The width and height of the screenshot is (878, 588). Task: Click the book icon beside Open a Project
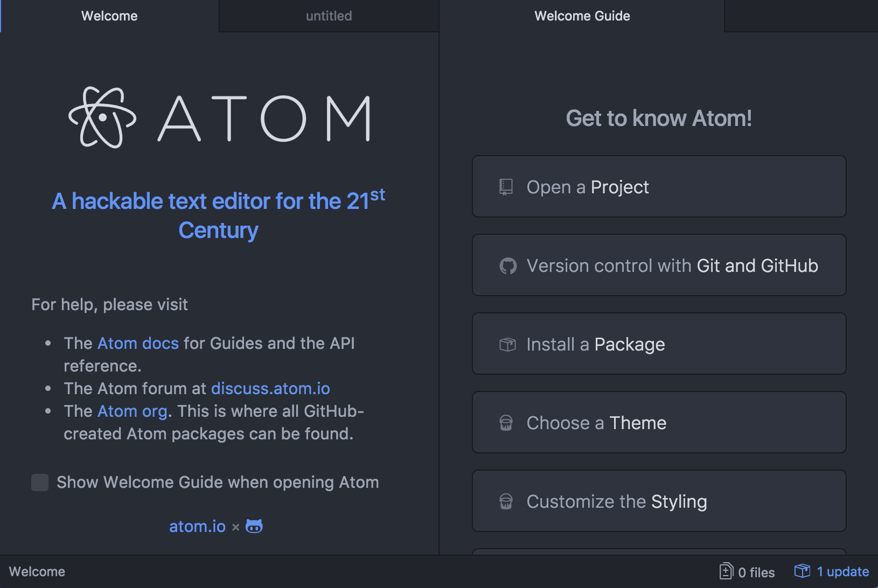pos(506,187)
